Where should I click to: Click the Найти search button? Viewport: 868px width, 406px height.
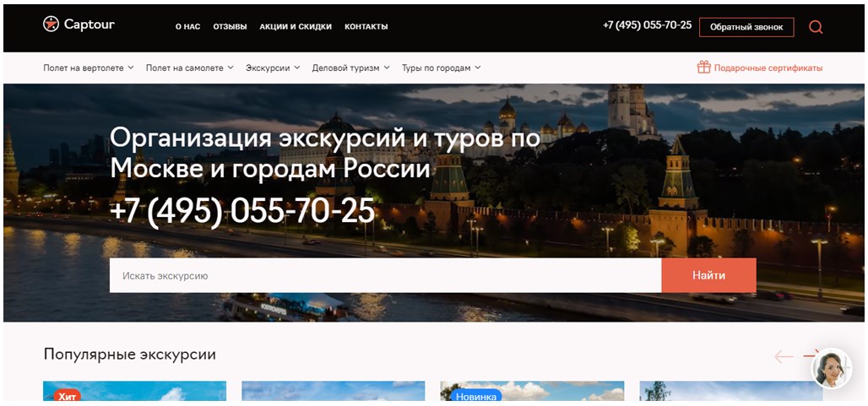tap(708, 275)
